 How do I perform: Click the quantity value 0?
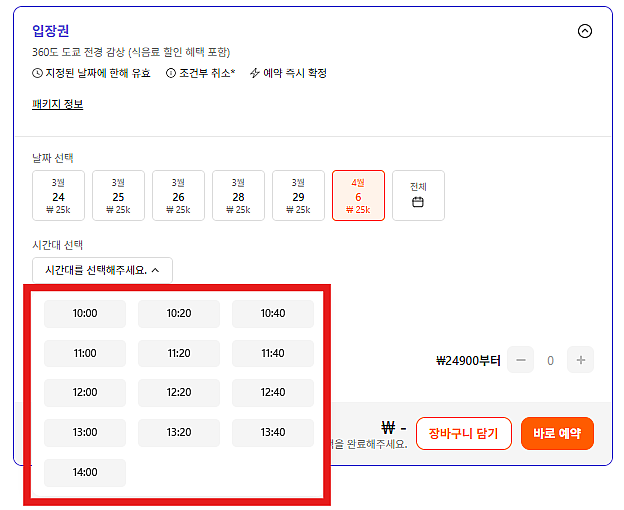pyautogui.click(x=550, y=360)
